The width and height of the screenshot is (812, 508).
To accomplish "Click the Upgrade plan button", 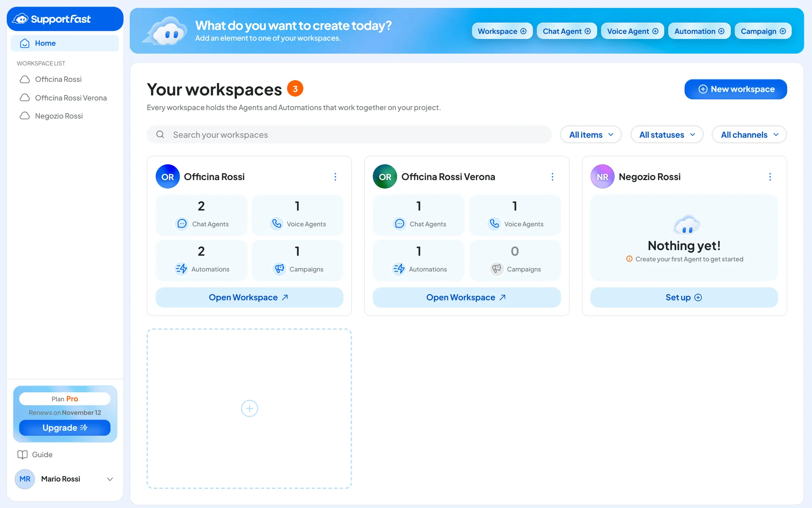I will pos(65,428).
